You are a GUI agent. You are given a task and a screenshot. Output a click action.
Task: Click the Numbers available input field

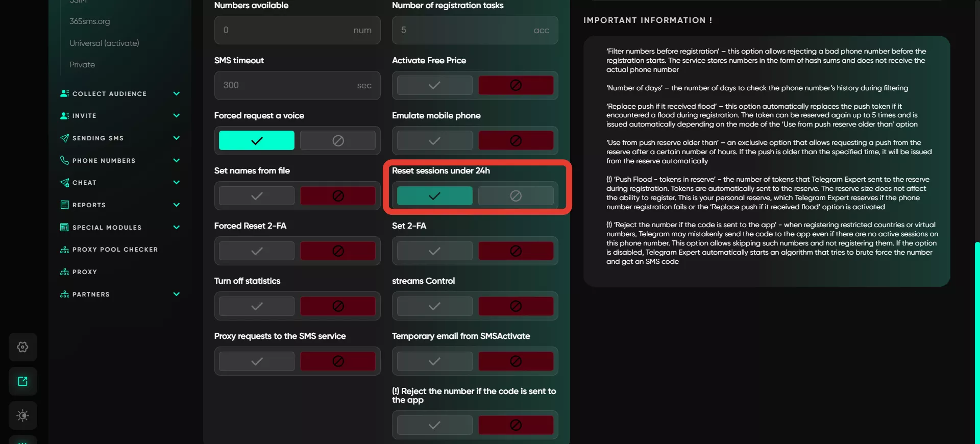click(297, 30)
